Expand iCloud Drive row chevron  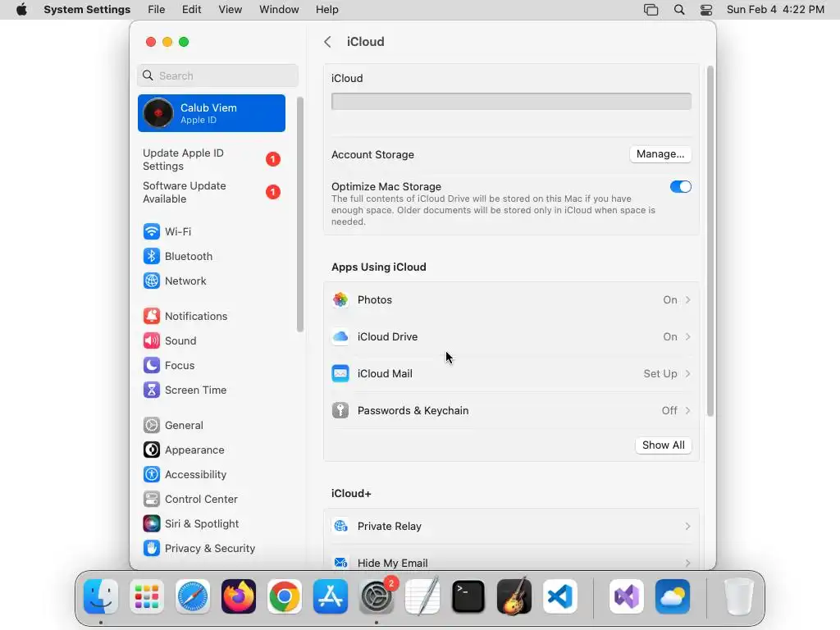pos(688,337)
